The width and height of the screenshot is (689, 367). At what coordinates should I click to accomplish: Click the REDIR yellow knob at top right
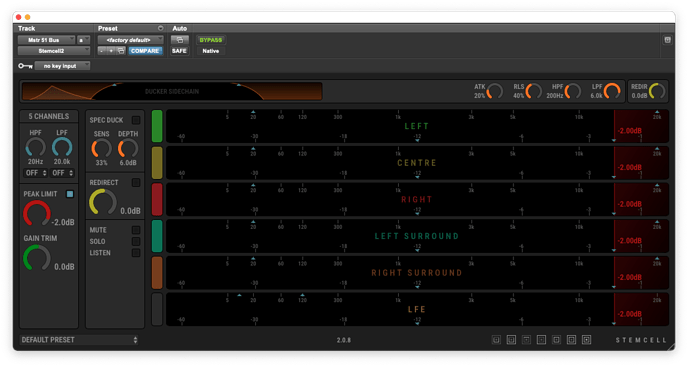pos(657,91)
